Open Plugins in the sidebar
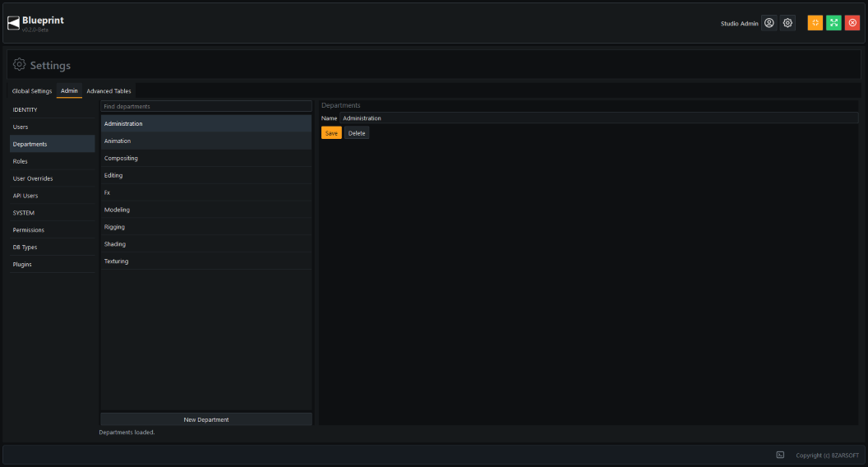This screenshot has width=868, height=467. click(x=52, y=264)
